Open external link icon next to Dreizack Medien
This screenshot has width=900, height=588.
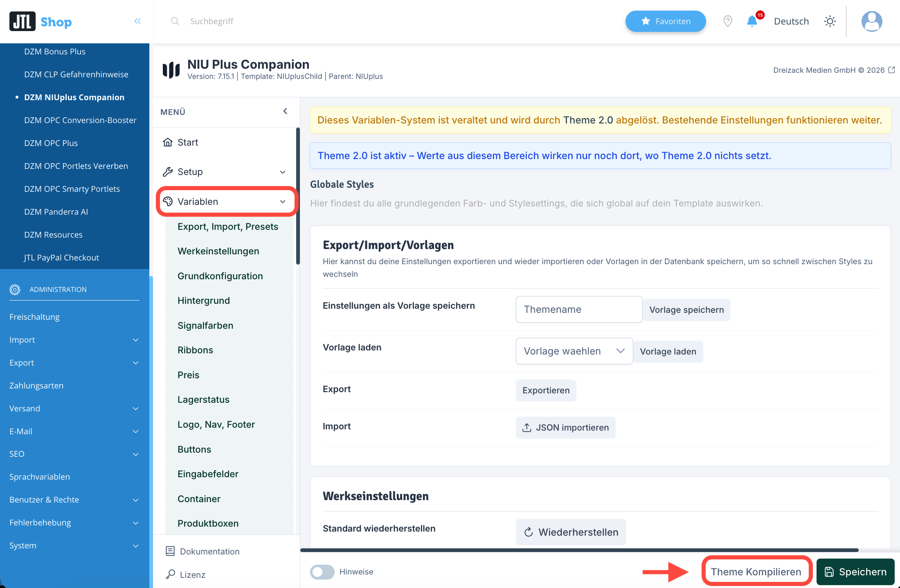tap(891, 70)
